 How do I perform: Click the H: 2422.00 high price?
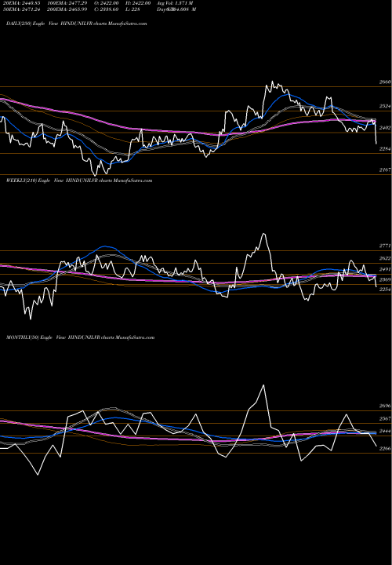(138, 3)
